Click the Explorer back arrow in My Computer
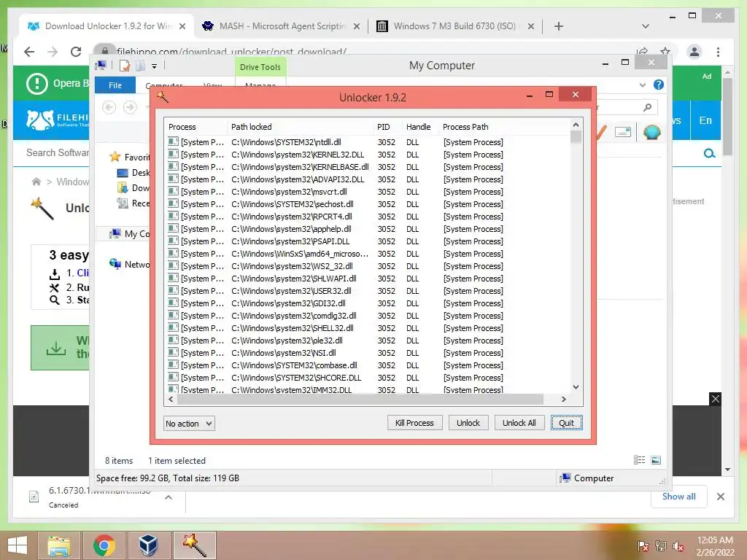The height and width of the screenshot is (560, 747). tap(109, 107)
